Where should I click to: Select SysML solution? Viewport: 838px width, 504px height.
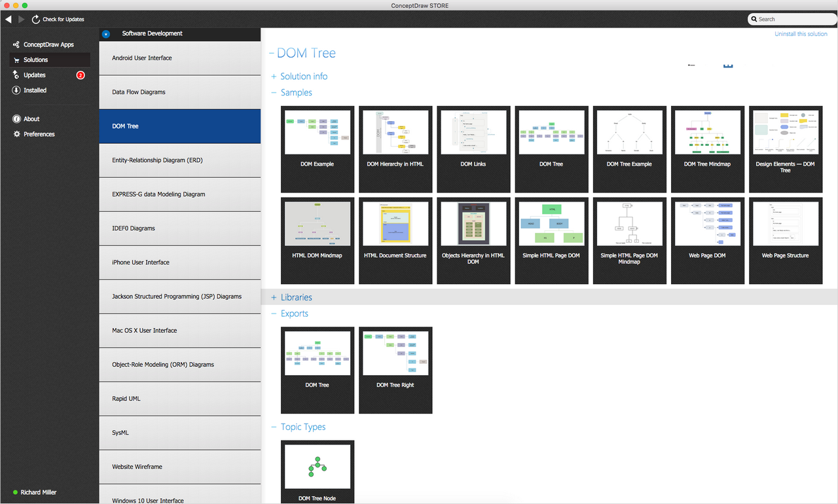pos(180,433)
